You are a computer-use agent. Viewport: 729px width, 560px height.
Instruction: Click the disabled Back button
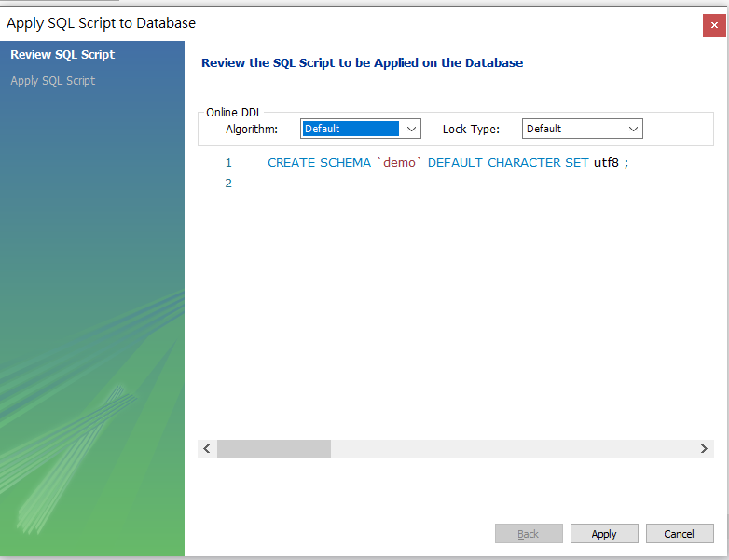coord(529,534)
